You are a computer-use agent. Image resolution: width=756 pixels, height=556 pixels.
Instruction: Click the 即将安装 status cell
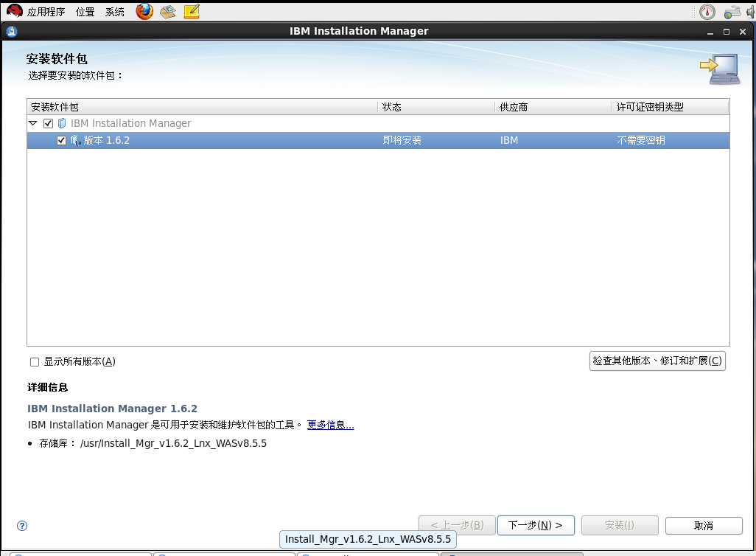(x=402, y=140)
